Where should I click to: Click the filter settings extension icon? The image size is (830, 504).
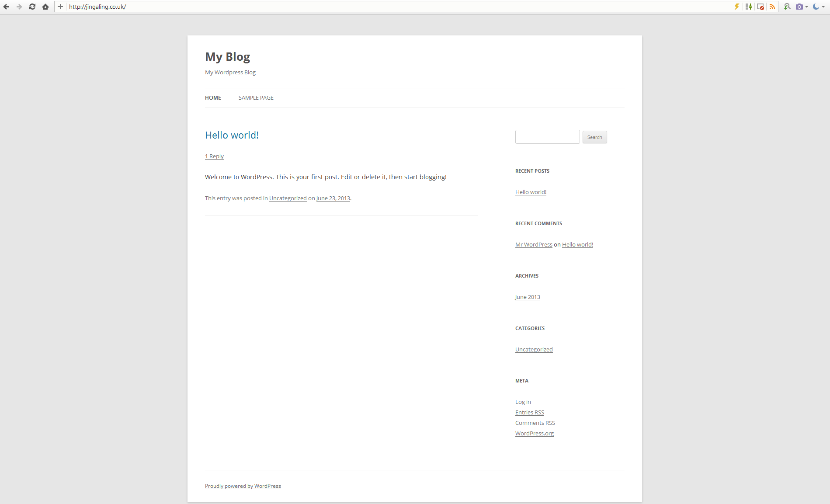(749, 7)
